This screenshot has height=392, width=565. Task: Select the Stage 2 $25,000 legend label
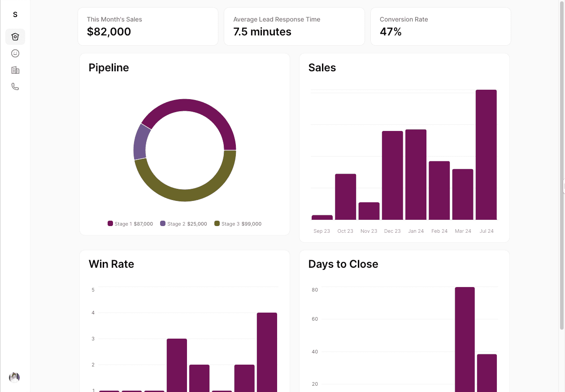pyautogui.click(x=187, y=224)
